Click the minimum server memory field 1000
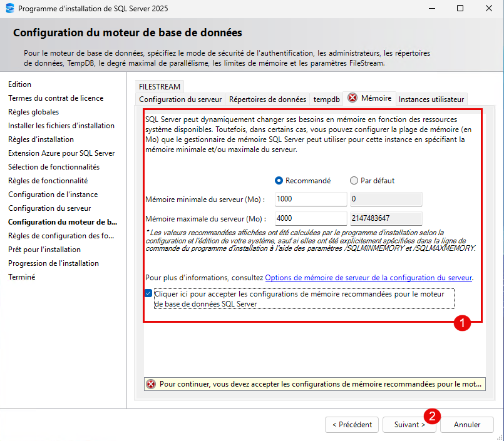 pyautogui.click(x=311, y=199)
